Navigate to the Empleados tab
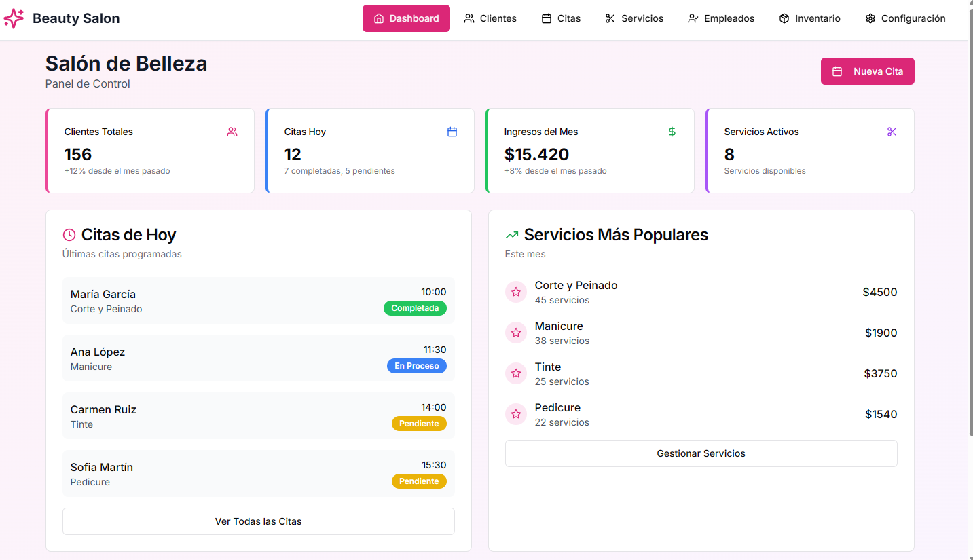Screen dimensions: 973x560 click(x=721, y=18)
